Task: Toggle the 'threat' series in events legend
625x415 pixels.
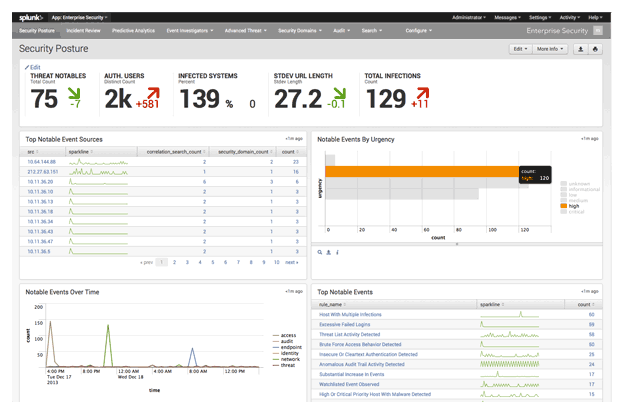Action: [284, 365]
